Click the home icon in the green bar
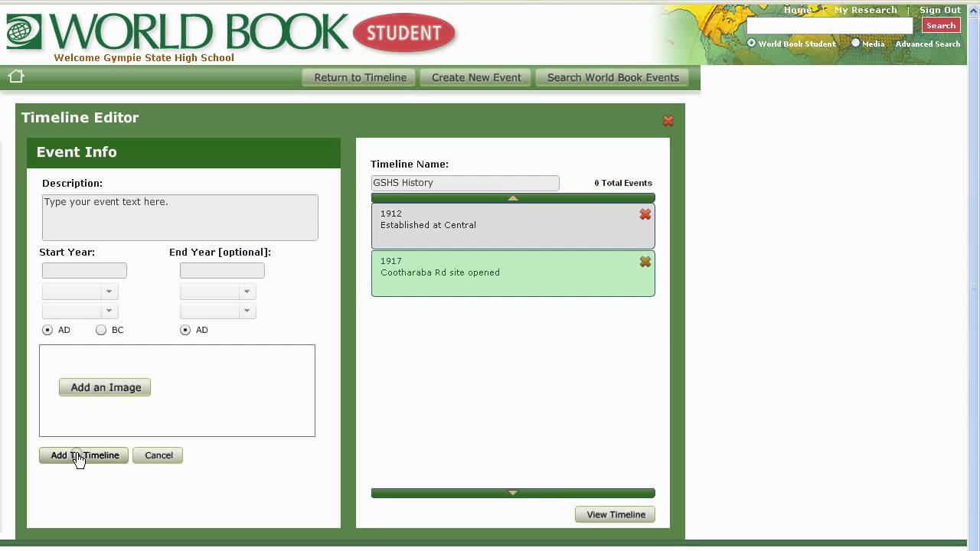The image size is (980, 551). (x=16, y=76)
